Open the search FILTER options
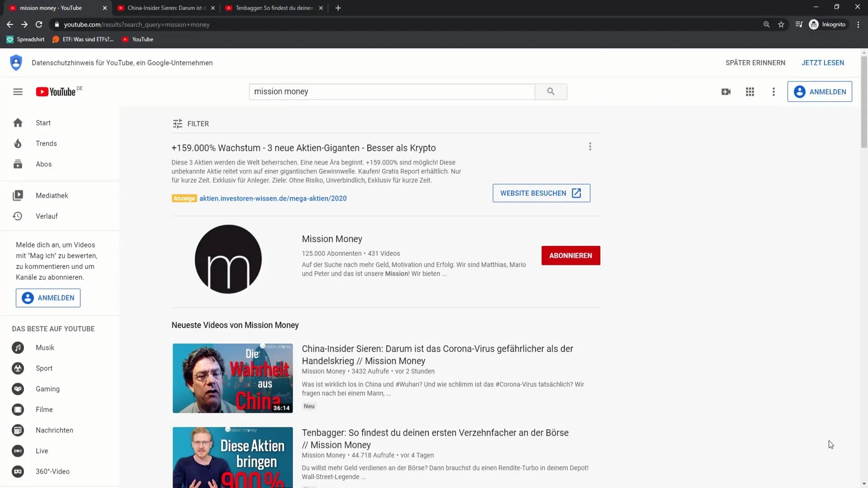The height and width of the screenshot is (488, 868). (190, 124)
